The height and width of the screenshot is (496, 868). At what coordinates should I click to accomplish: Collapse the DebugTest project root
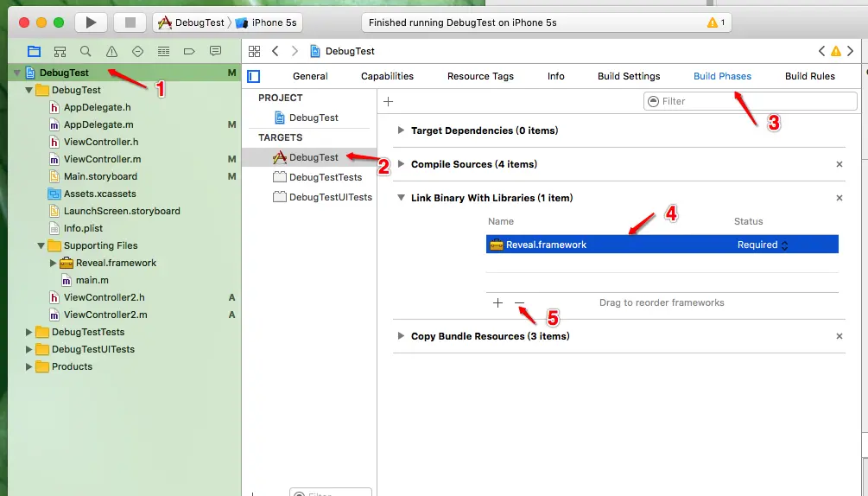point(16,73)
